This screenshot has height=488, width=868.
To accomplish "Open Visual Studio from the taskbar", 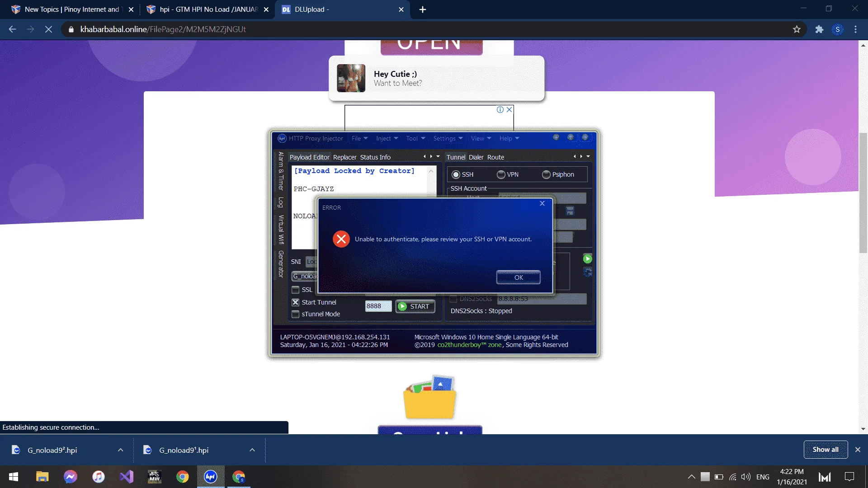I will point(126,477).
